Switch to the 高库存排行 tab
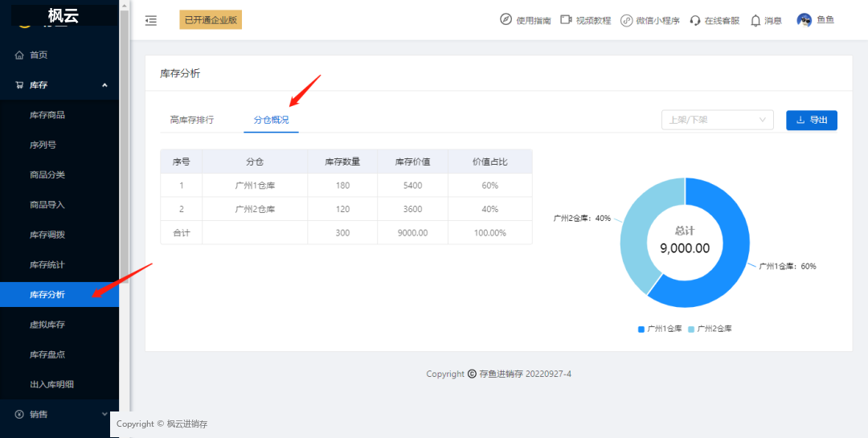The image size is (868, 438). (192, 120)
